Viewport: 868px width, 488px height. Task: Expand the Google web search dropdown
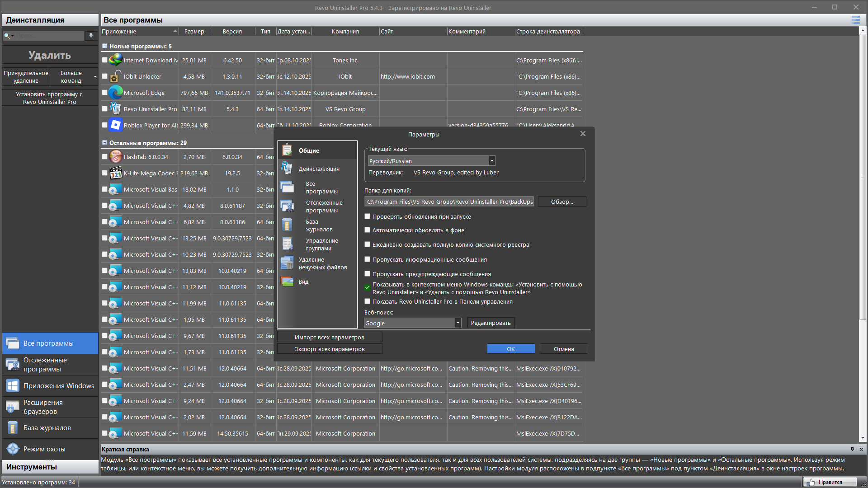coord(458,323)
